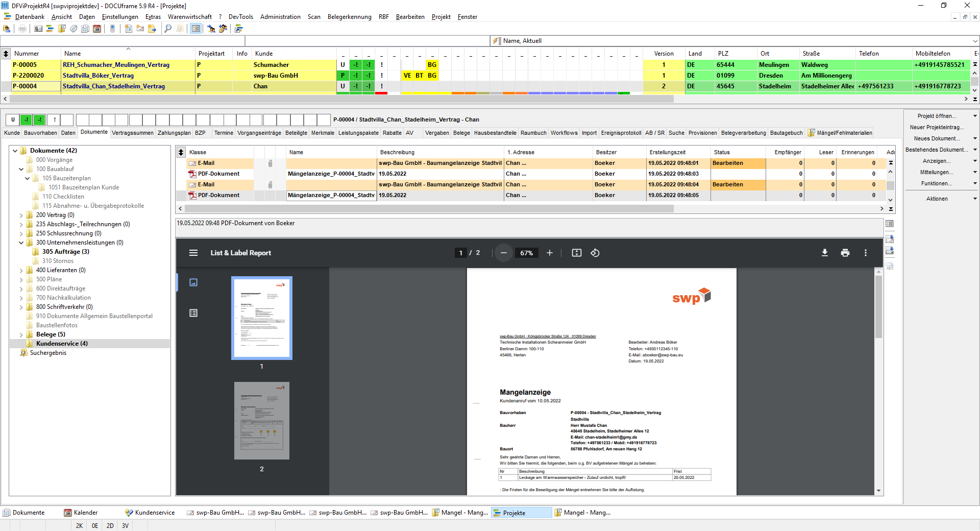Click the fit to page icon in PDF viewer
The image size is (980, 531).
[x=577, y=253]
